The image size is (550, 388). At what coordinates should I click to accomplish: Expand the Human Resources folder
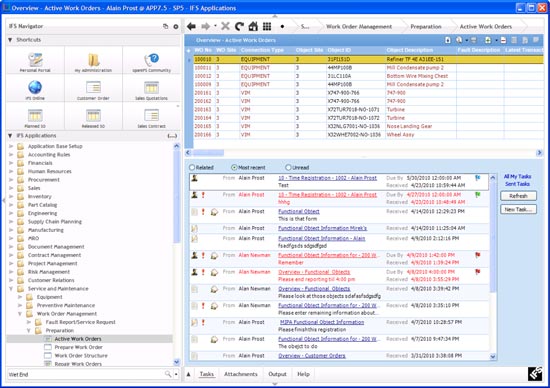pos(11,172)
